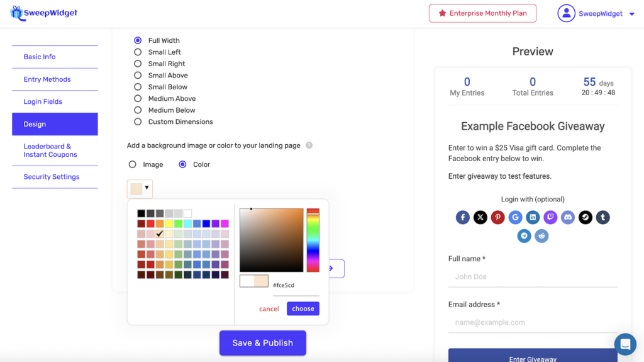Select the Small Left radio option
The image size is (644, 362).
[x=138, y=52]
